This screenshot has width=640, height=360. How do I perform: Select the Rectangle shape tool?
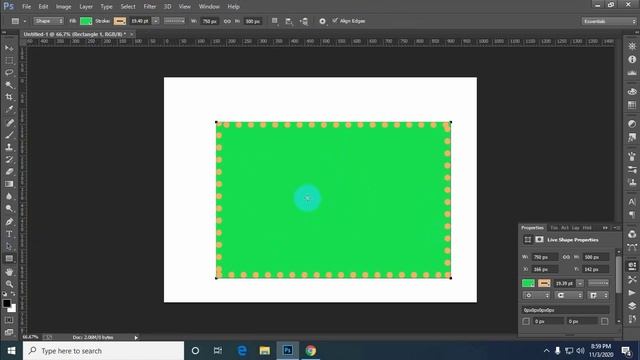(9, 259)
